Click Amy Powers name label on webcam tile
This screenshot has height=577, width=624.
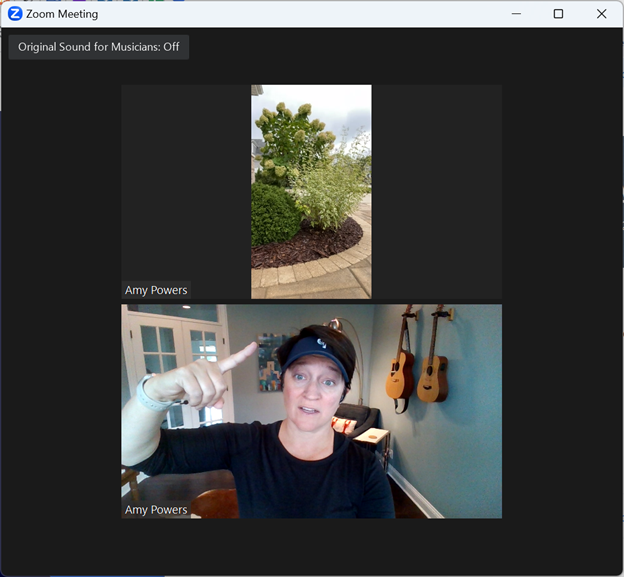[156, 509]
